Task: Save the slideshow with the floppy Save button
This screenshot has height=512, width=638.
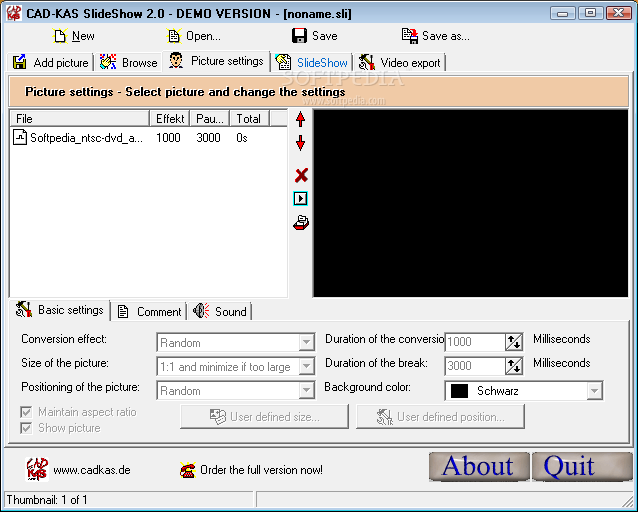Action: pyautogui.click(x=315, y=36)
